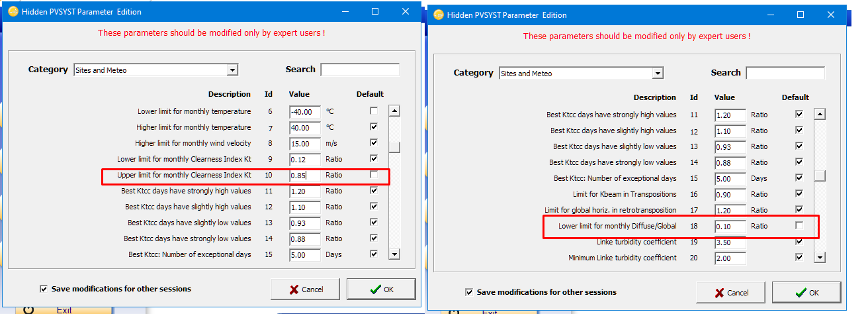Confirm with OK in the right dialog
The width and height of the screenshot is (868, 314).
pyautogui.click(x=806, y=292)
